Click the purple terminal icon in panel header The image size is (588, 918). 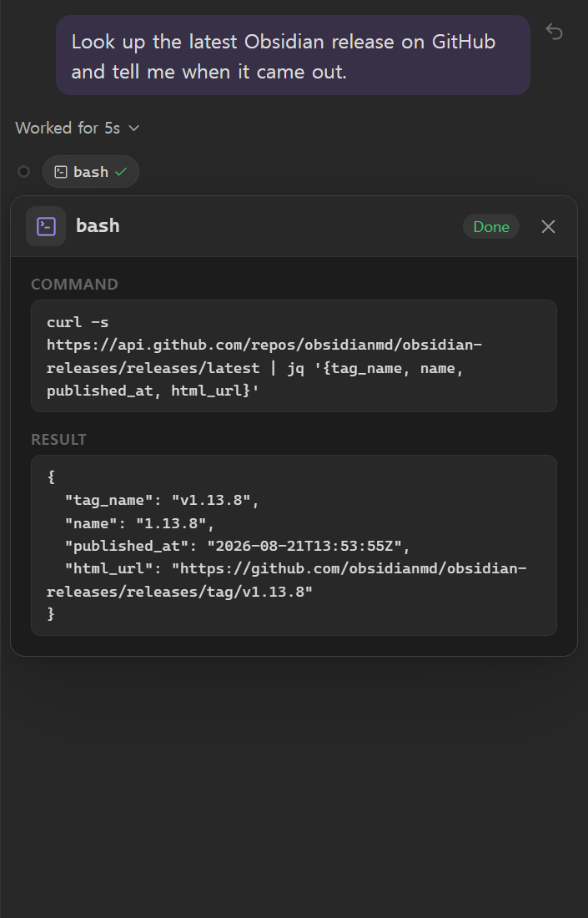[46, 226]
